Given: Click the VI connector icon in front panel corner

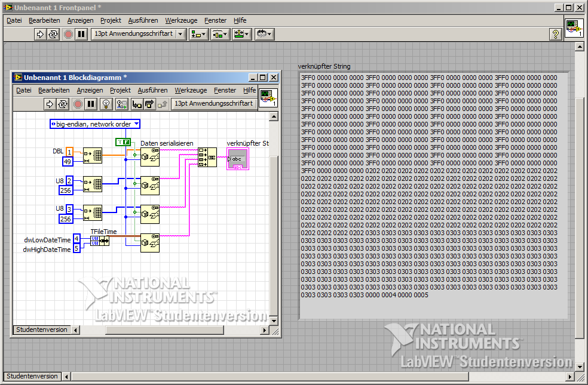Looking at the screenshot, I should 574,27.
